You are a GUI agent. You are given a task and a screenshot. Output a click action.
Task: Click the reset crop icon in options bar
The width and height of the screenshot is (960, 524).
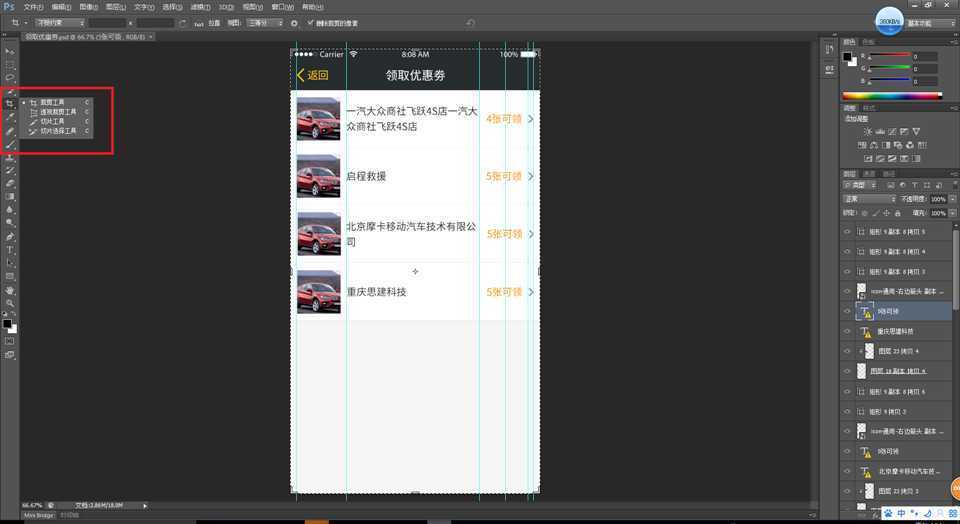point(470,23)
